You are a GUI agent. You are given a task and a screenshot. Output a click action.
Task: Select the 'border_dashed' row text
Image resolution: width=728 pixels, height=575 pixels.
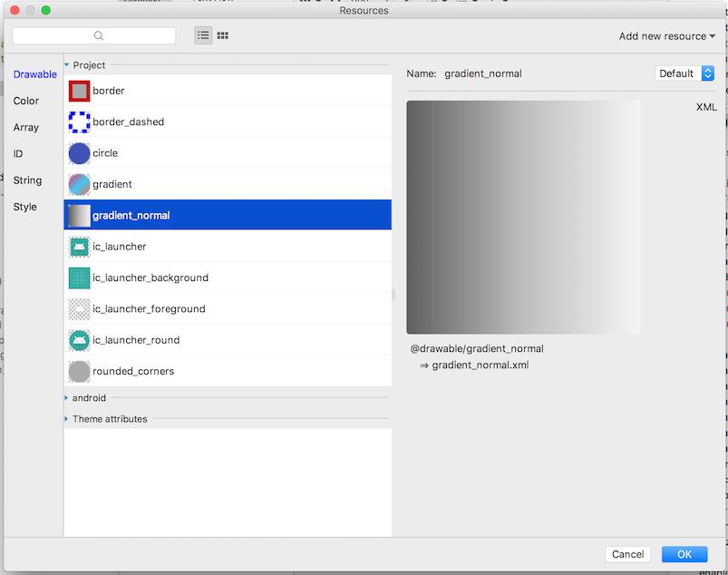point(128,122)
